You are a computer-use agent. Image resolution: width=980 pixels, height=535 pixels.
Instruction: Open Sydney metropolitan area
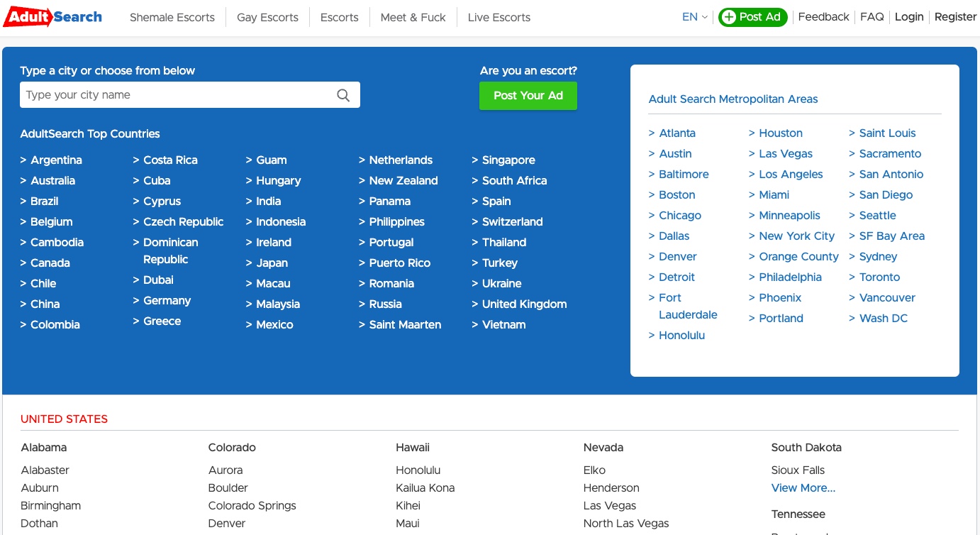878,257
